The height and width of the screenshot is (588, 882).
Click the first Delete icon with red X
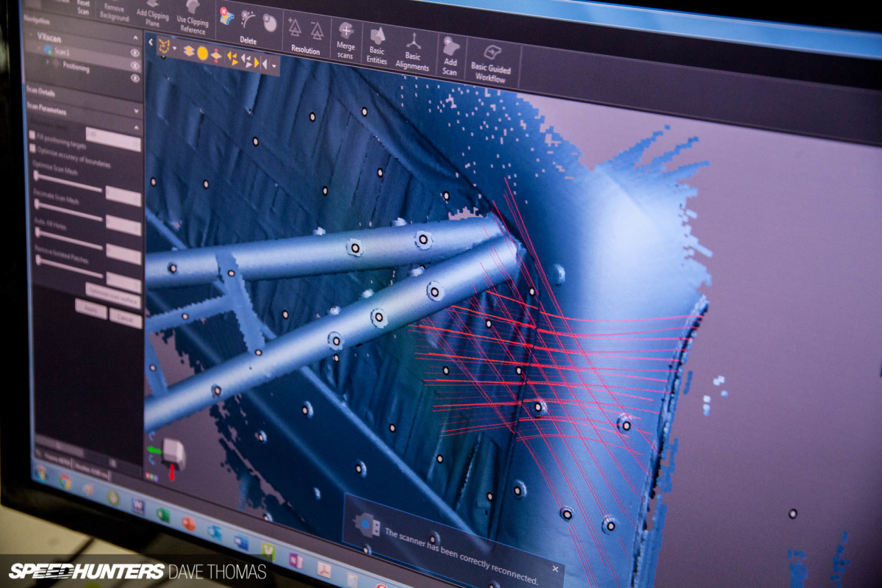[x=226, y=17]
